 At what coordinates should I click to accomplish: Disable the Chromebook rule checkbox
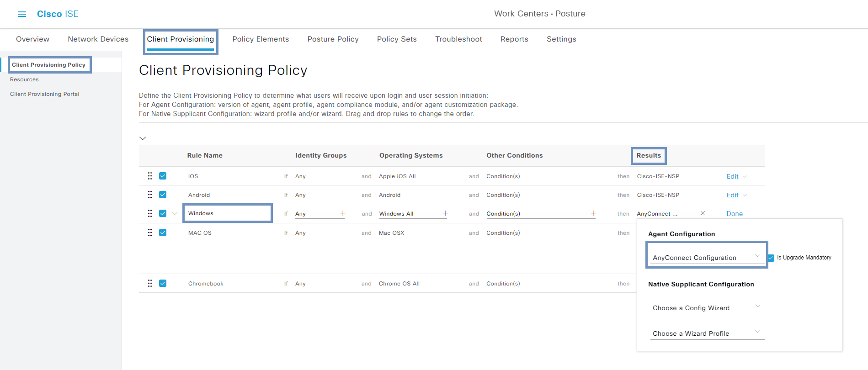163,283
